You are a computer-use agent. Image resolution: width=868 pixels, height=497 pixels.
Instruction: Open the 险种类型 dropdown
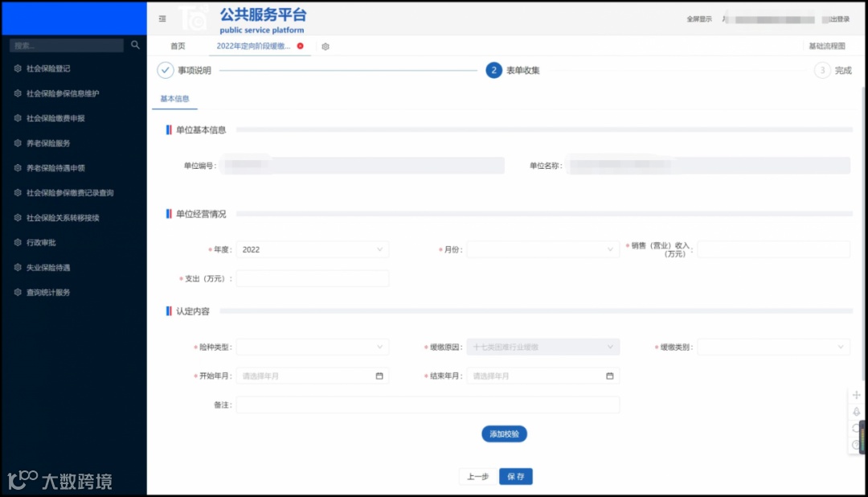312,347
